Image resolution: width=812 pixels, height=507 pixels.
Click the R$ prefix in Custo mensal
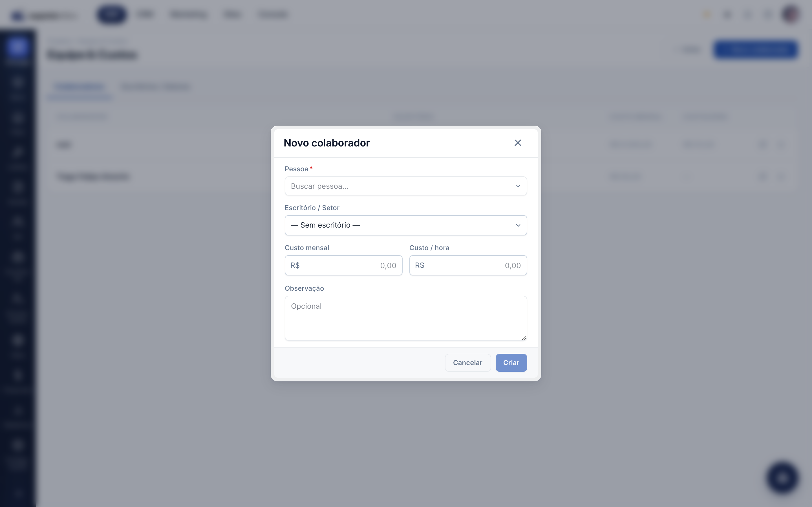click(x=295, y=265)
